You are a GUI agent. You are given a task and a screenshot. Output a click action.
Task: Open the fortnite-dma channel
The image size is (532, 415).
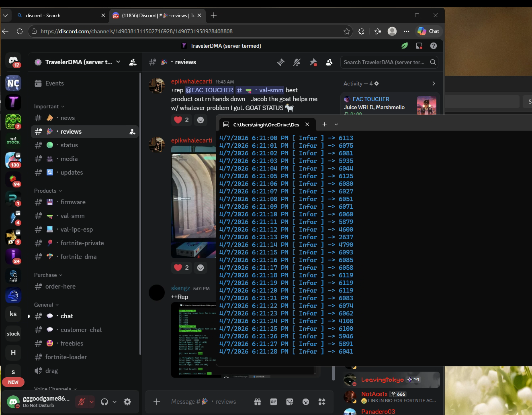85,257
